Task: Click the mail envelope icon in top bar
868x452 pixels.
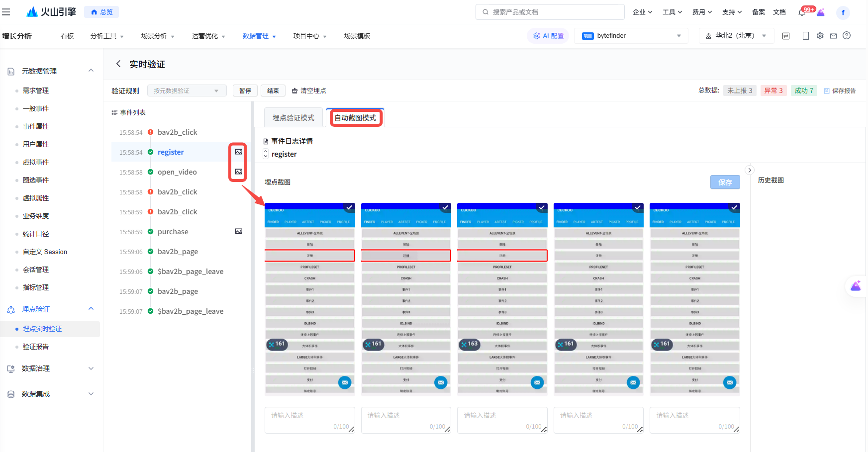Action: (833, 36)
